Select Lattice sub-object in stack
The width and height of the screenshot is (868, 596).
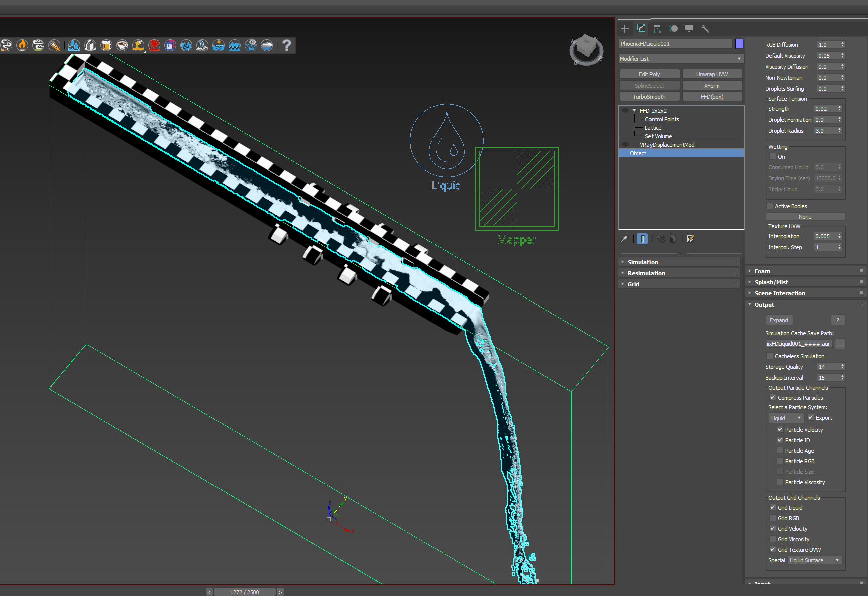click(x=653, y=128)
